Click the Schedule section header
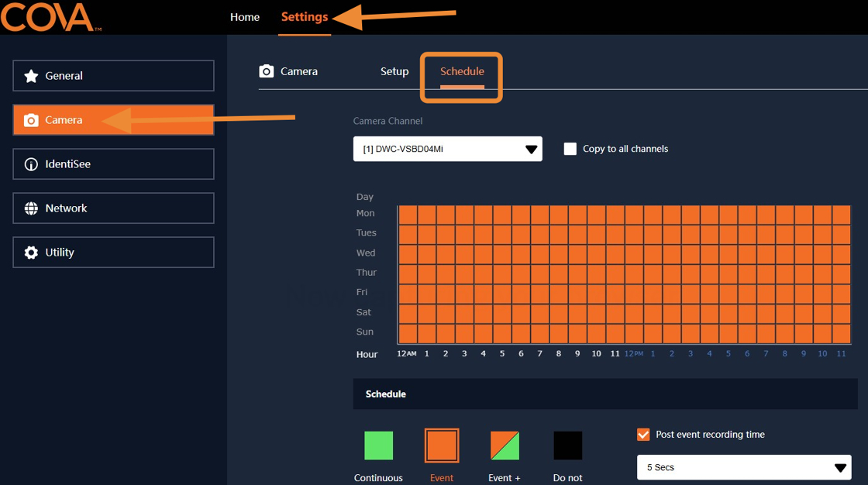The image size is (868, 485). click(x=605, y=394)
